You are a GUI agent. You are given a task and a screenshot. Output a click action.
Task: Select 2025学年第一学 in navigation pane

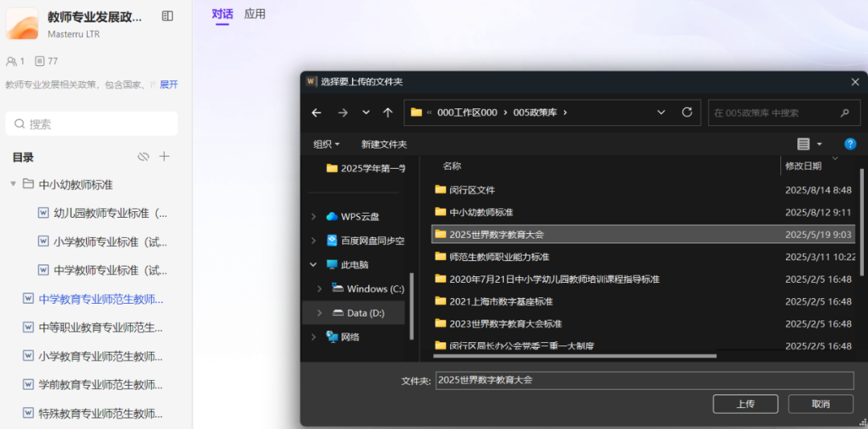coord(366,168)
